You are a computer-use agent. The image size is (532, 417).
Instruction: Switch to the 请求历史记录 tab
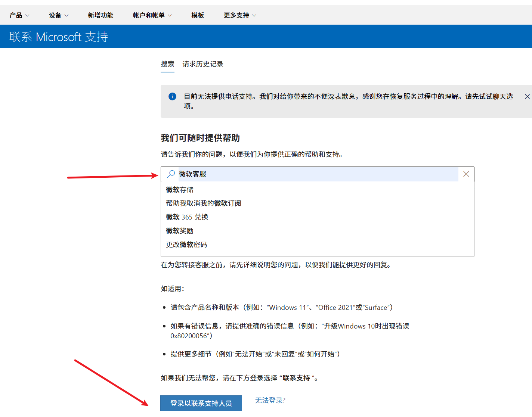pos(202,64)
